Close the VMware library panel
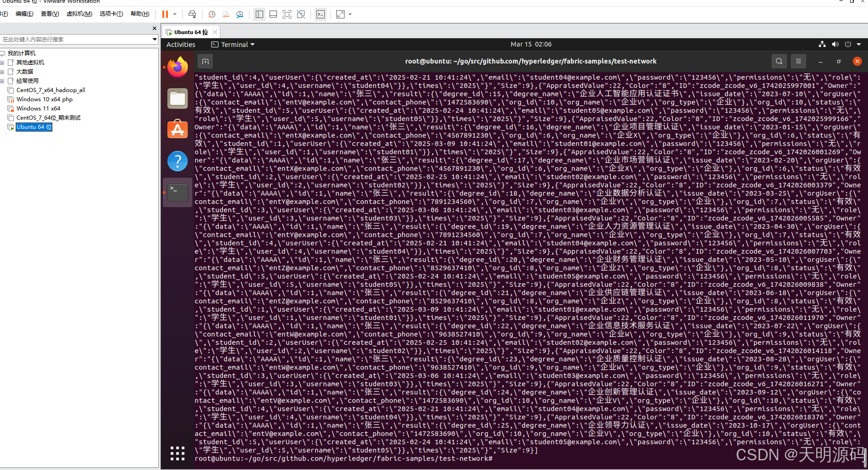 click(x=155, y=29)
